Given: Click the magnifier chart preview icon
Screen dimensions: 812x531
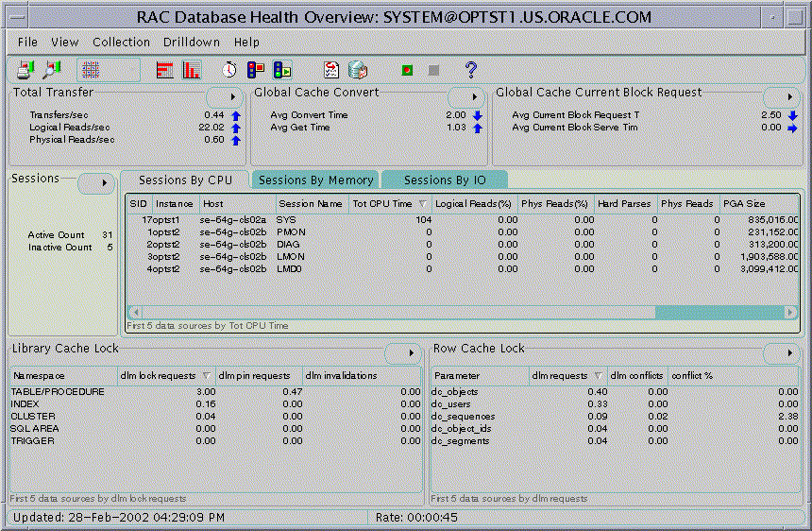Looking at the screenshot, I should click(52, 70).
